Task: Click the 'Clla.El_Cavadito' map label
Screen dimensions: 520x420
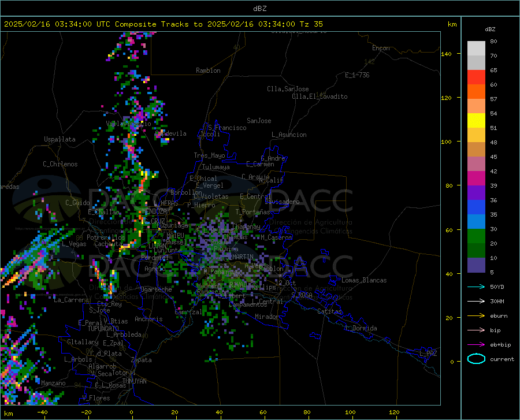Action: [320, 96]
